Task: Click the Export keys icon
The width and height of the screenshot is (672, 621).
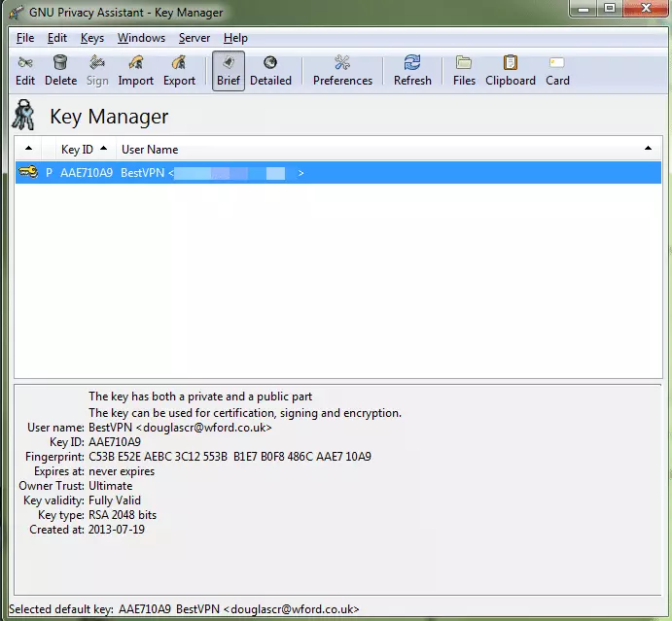Action: 179,70
